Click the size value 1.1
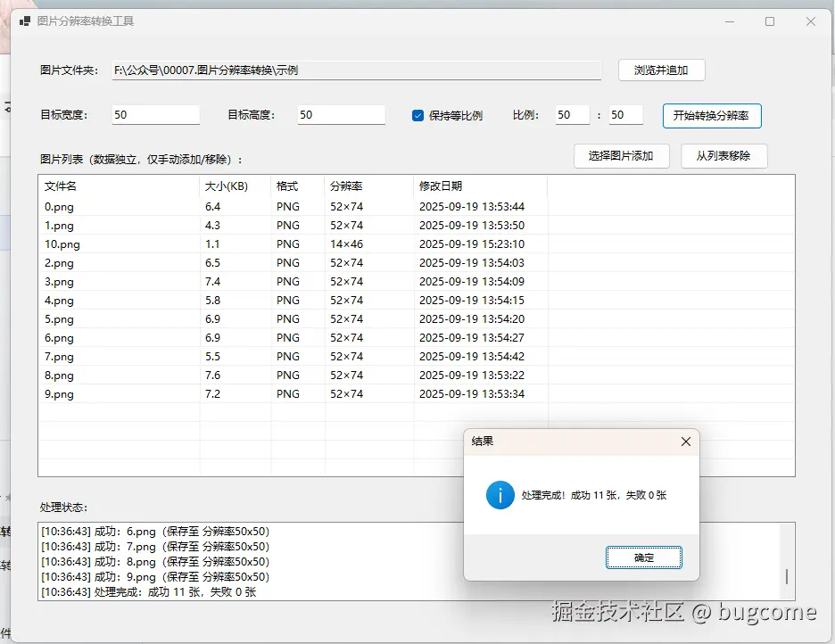Viewport: 835px width, 644px height. (212, 244)
